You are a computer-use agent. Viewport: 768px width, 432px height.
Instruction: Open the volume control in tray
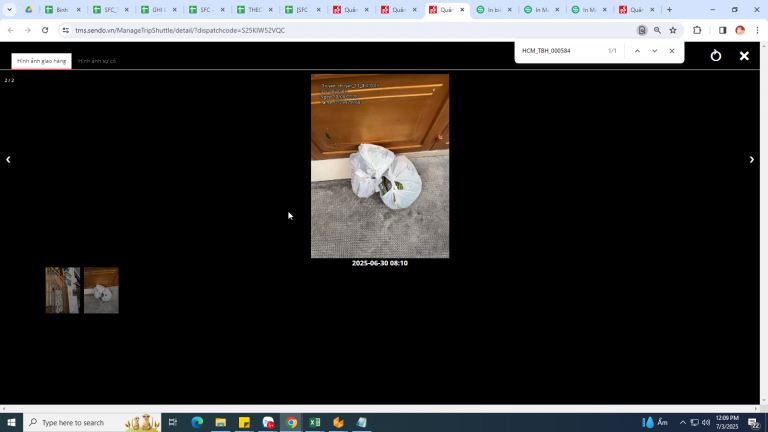tap(706, 422)
